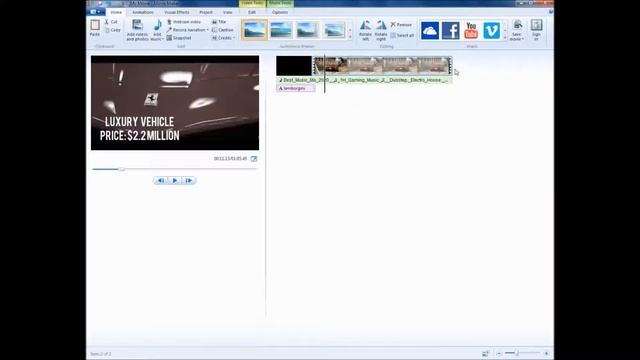Open Music Tools Options tab
640x360 pixels.
pyautogui.click(x=280, y=13)
